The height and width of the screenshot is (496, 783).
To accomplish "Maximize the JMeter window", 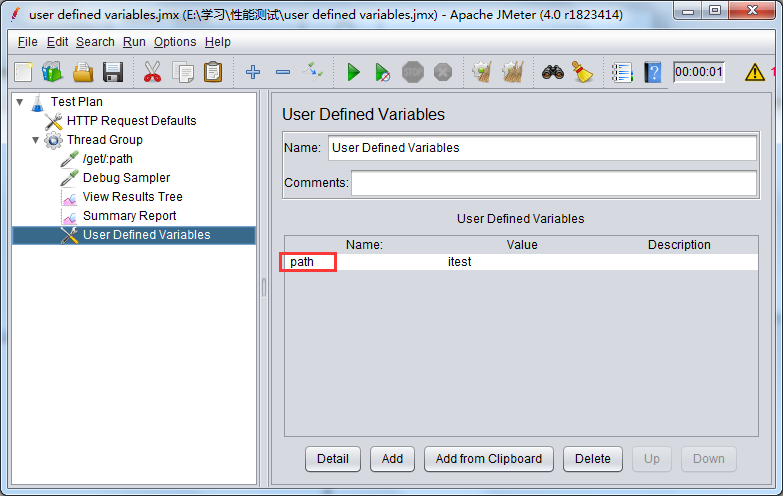I will coord(715,11).
